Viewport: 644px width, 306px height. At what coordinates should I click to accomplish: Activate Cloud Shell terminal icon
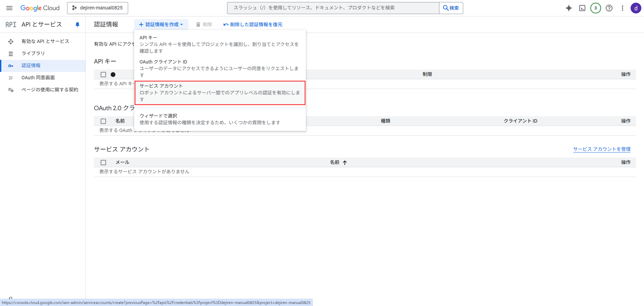click(x=582, y=8)
